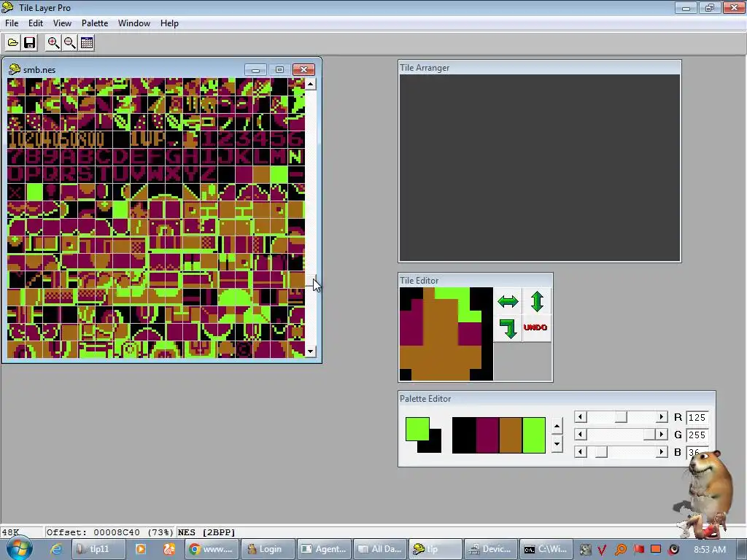The width and height of the screenshot is (747, 560).
Task: Click left arrow of the G slider
Action: coord(580,435)
